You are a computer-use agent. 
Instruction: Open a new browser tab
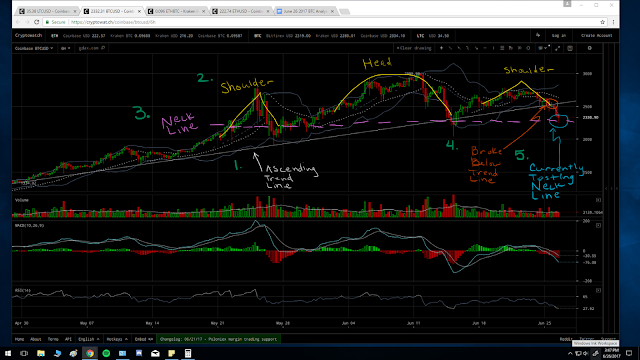(344, 11)
